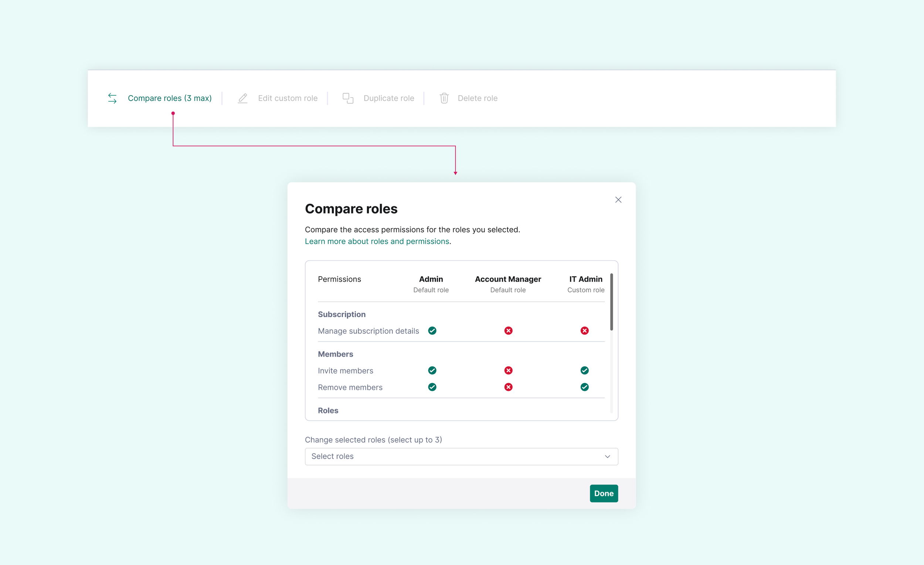Click the Delete role trash icon
Image resolution: width=924 pixels, height=565 pixels.
click(x=444, y=98)
